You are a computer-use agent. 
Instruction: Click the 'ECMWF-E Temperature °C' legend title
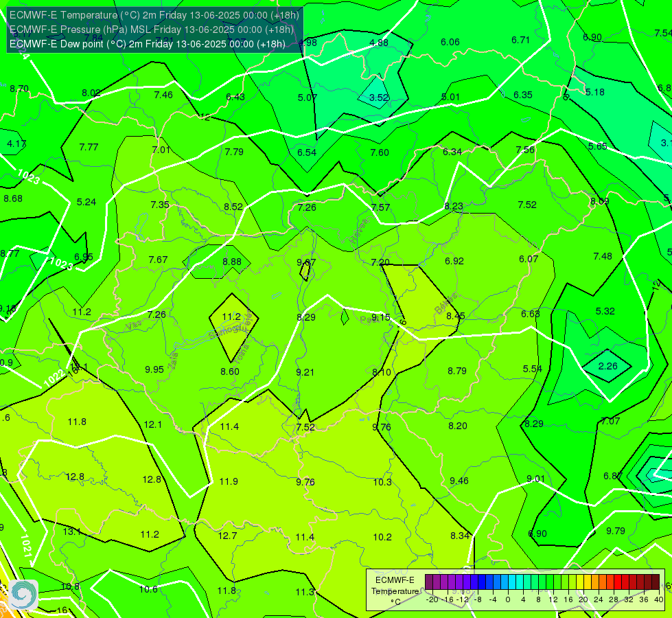[395, 591]
